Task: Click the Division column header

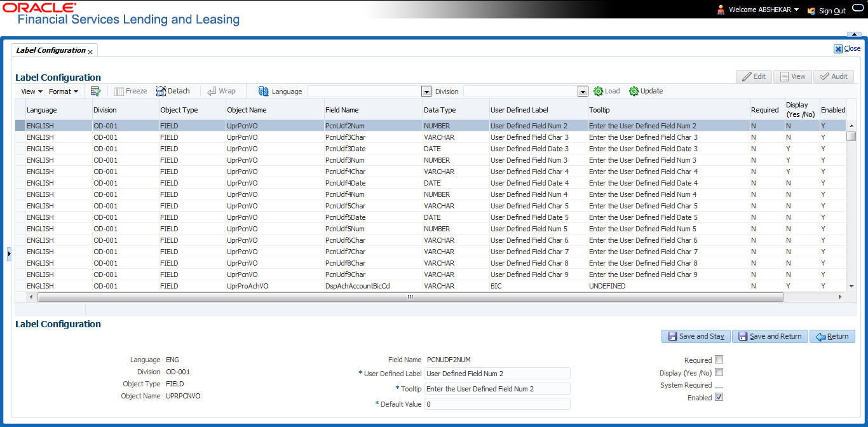Action: tap(125, 110)
